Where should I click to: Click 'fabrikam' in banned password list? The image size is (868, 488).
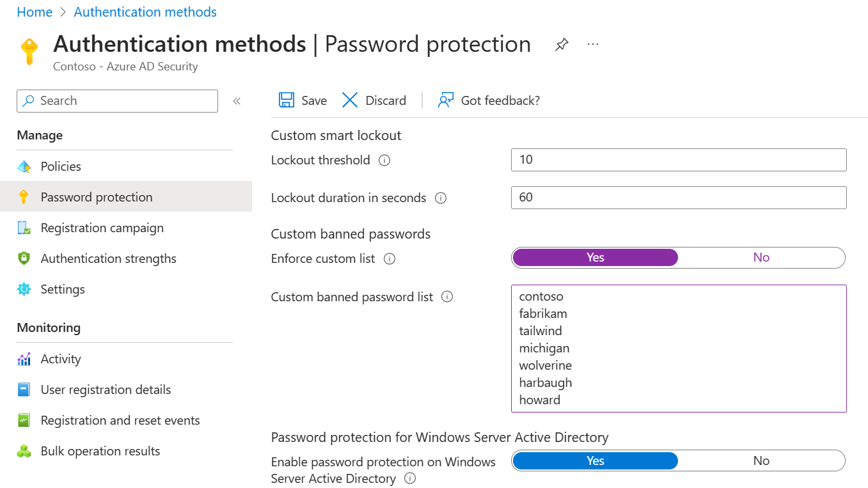click(543, 314)
